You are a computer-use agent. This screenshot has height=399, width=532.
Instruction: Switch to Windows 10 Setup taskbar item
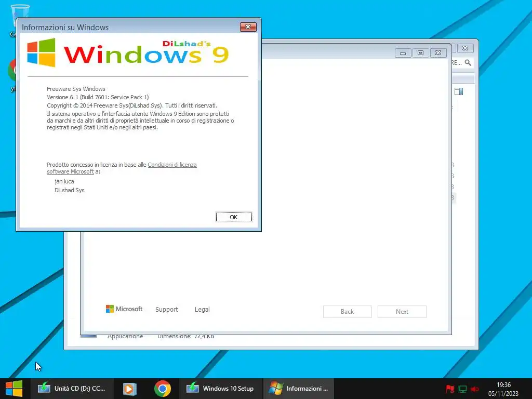220,389
